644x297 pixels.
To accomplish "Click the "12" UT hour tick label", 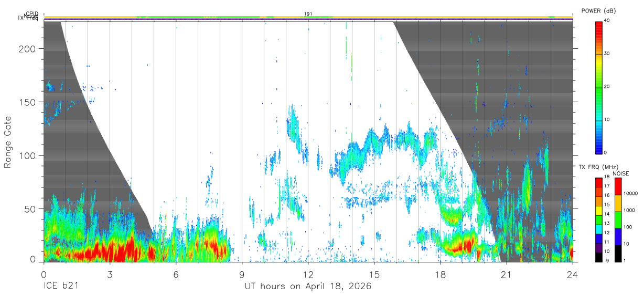I will [308, 274].
